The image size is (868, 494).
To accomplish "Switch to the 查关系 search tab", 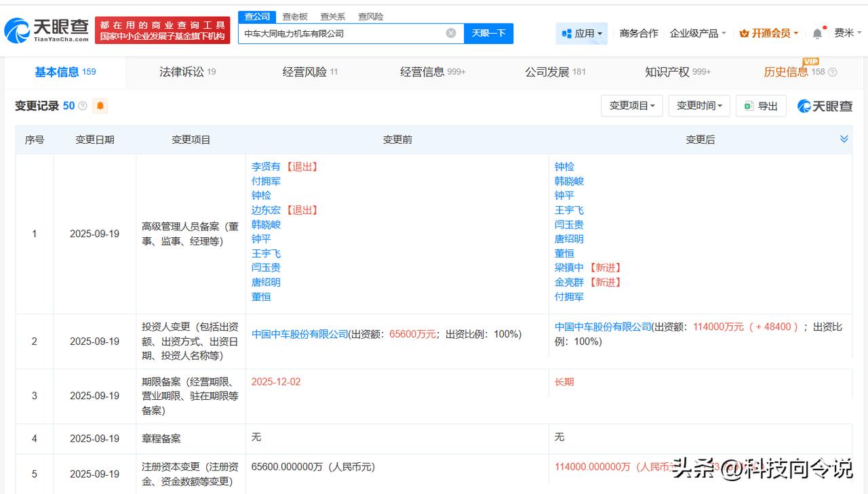I will pyautogui.click(x=333, y=16).
